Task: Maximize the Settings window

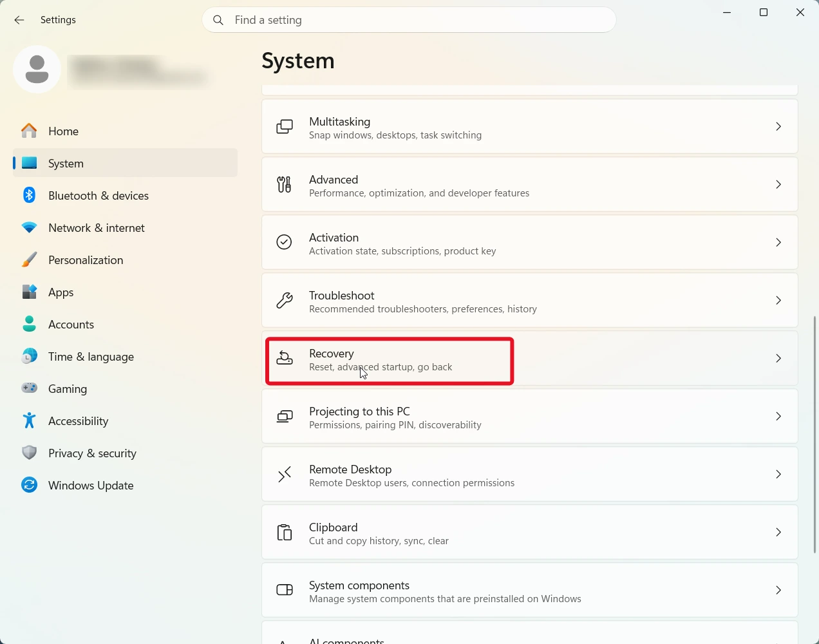Action: tap(764, 13)
